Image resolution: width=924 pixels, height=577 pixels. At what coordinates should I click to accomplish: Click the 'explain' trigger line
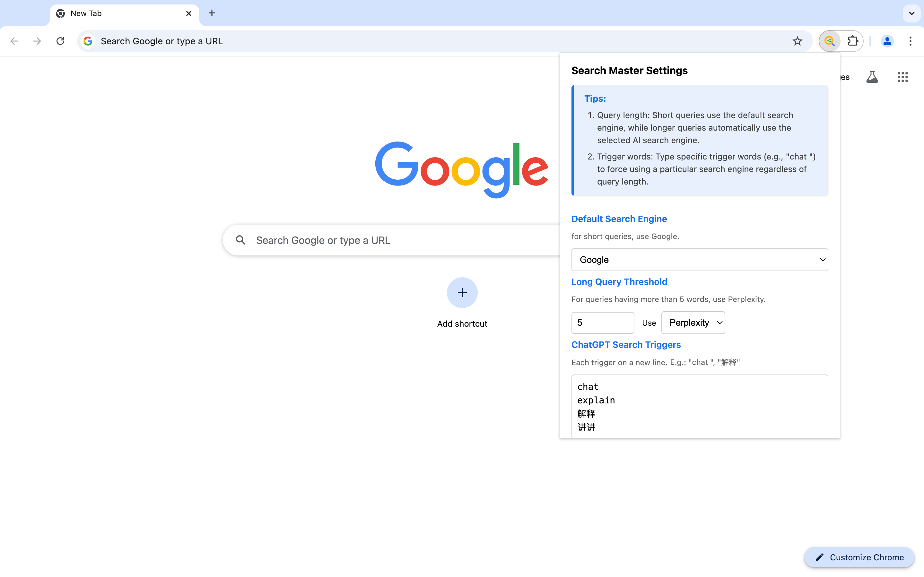click(x=596, y=400)
